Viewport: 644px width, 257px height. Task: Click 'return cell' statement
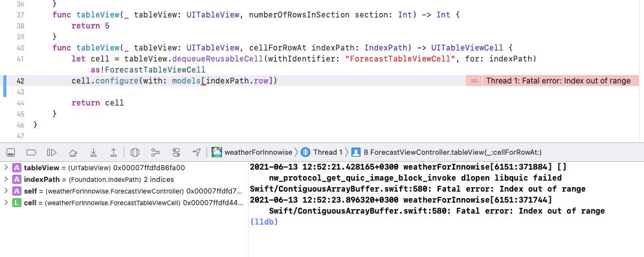(x=97, y=103)
